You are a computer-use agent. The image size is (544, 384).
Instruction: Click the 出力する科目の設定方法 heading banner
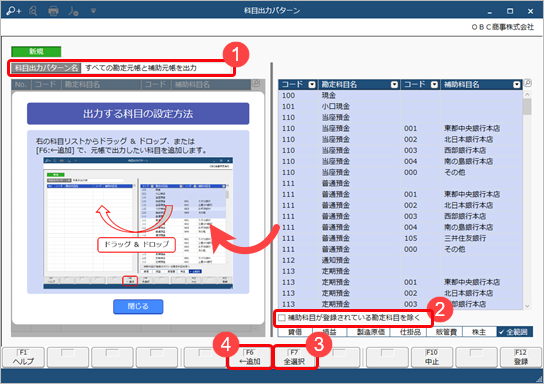[138, 113]
